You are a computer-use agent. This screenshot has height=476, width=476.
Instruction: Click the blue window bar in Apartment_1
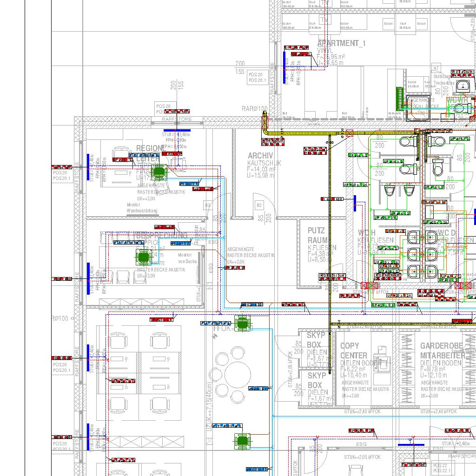click(284, 67)
